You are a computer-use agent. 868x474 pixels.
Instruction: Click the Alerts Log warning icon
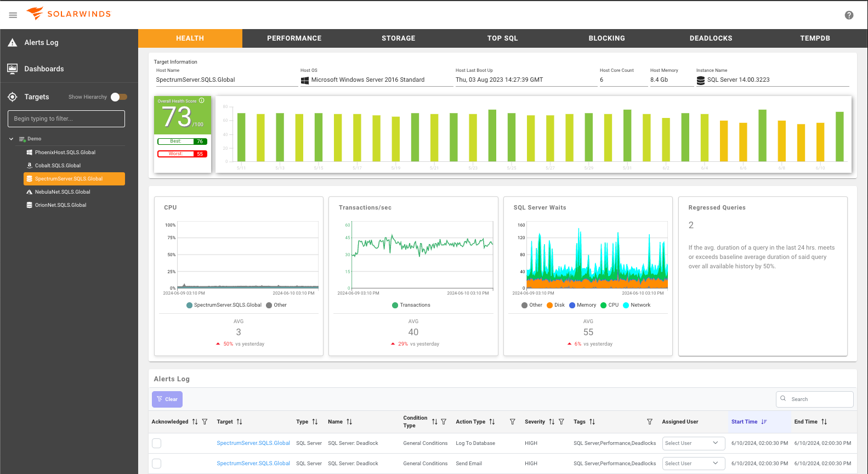pos(13,42)
